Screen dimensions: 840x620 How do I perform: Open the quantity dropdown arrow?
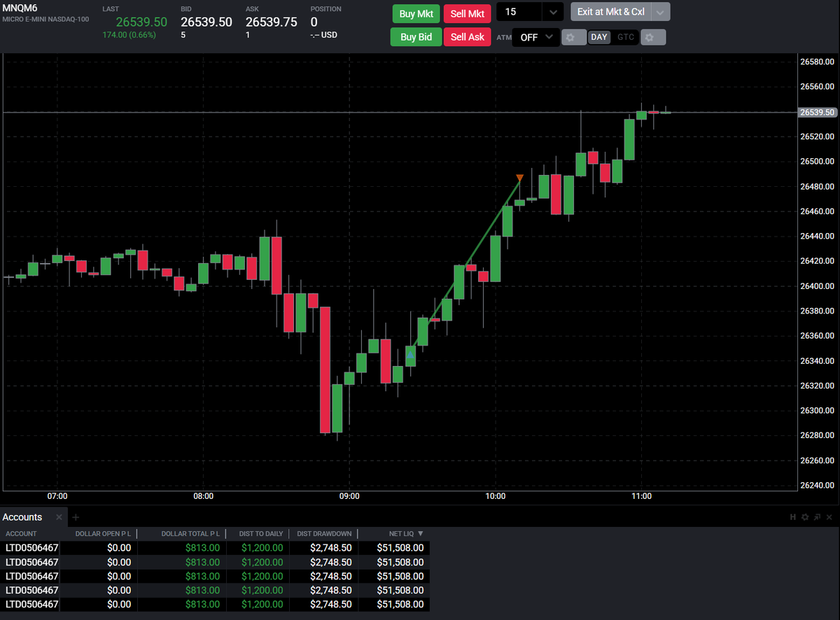(x=552, y=13)
